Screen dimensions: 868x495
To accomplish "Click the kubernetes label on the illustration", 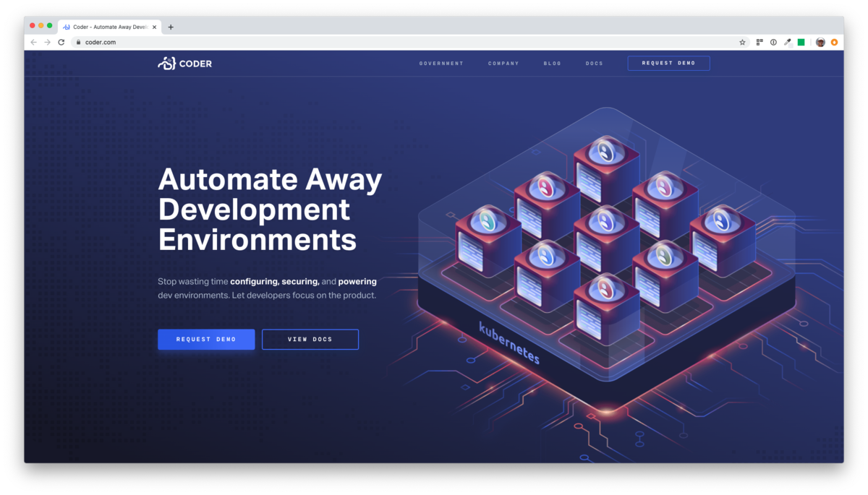I will (x=509, y=343).
